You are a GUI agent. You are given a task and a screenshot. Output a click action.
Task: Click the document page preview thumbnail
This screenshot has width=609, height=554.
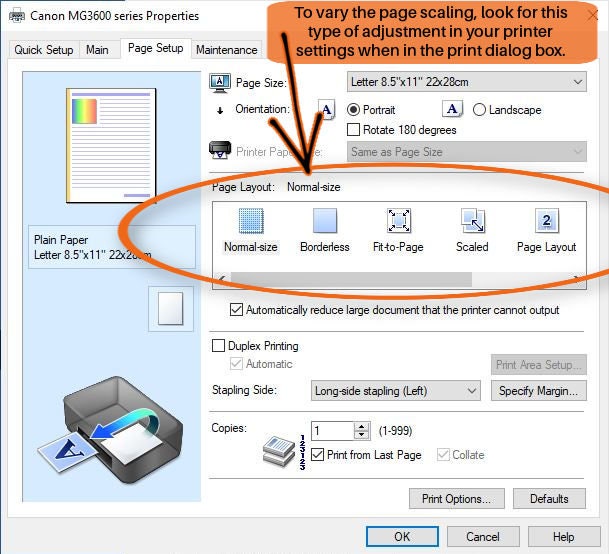111,146
